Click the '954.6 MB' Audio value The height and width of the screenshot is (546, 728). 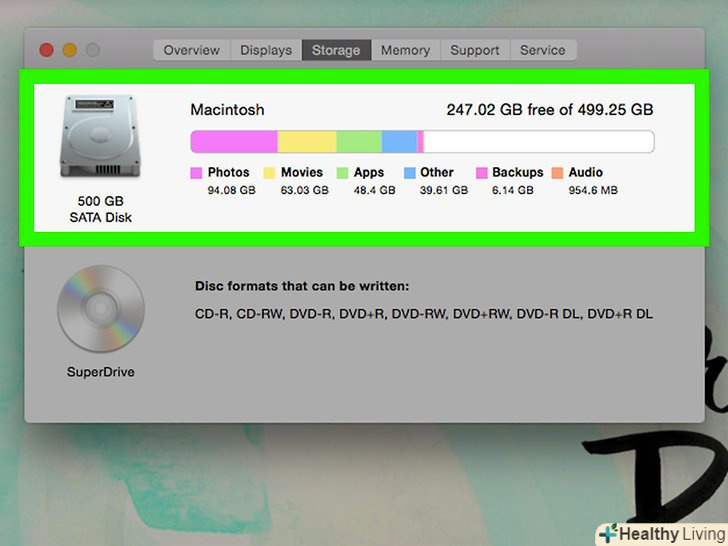(593, 190)
